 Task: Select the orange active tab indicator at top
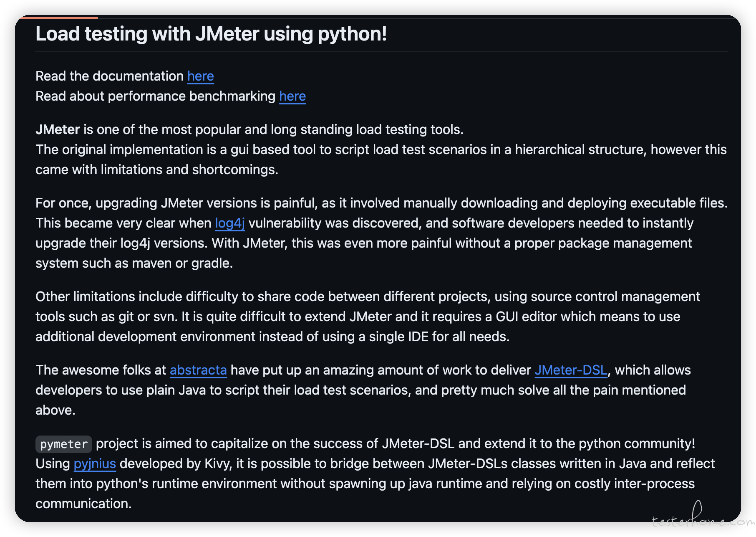click(x=58, y=18)
